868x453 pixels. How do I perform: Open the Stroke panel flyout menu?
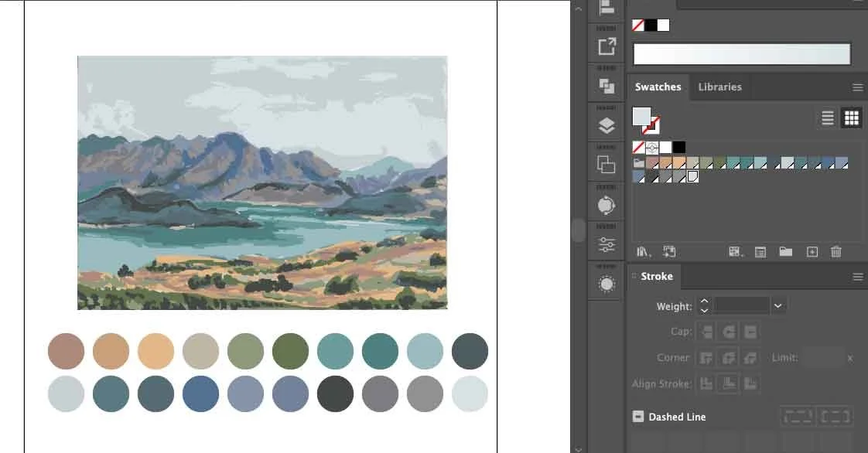pyautogui.click(x=857, y=276)
